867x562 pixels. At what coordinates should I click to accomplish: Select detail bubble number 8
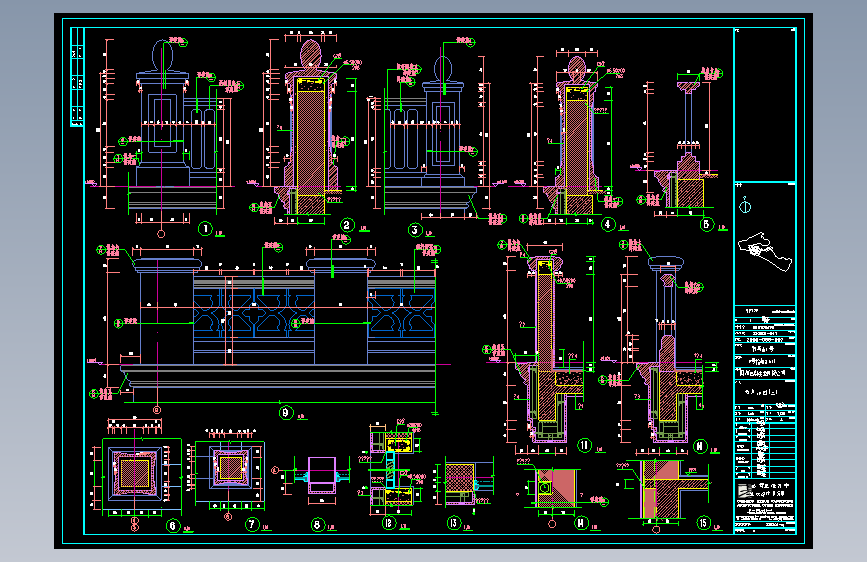[x=317, y=524]
